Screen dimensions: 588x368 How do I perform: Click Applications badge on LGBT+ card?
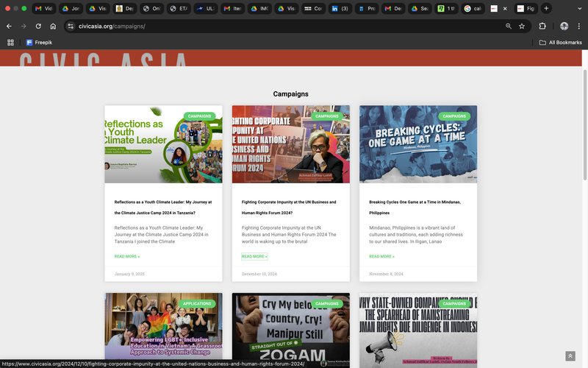pos(197,303)
